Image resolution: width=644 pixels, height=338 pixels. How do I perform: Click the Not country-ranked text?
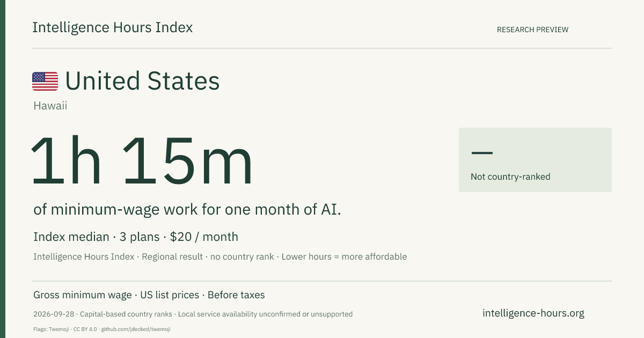[x=510, y=177]
